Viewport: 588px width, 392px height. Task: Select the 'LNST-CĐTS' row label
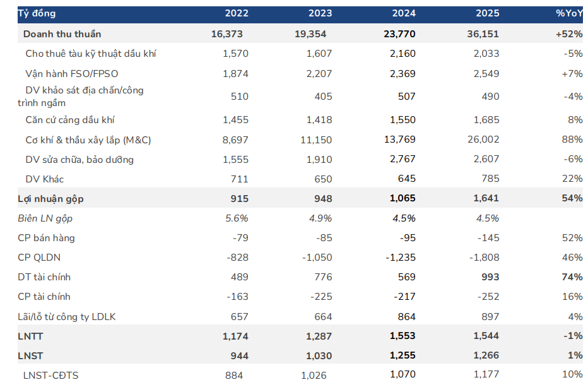click(x=50, y=375)
